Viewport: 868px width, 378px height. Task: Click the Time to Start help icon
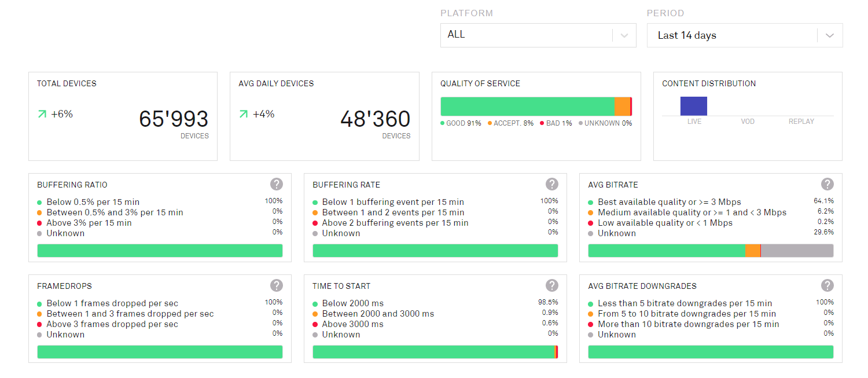coord(552,285)
